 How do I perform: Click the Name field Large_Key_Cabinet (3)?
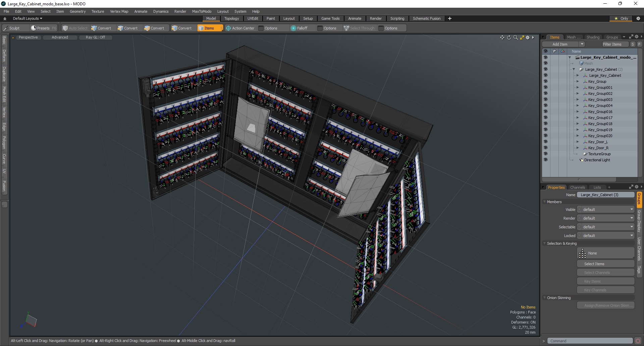(606, 195)
